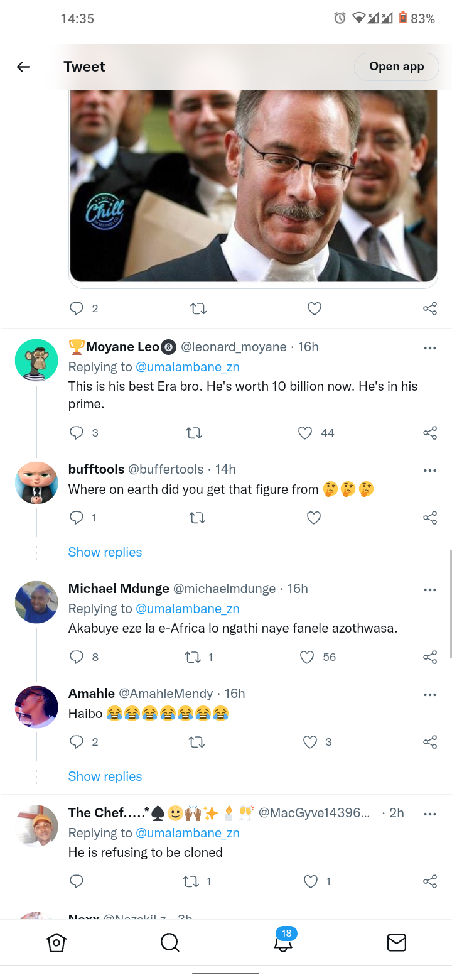This screenshot has width=452, height=980.
Task: Open more options on Amahle's tweet
Action: tap(430, 694)
